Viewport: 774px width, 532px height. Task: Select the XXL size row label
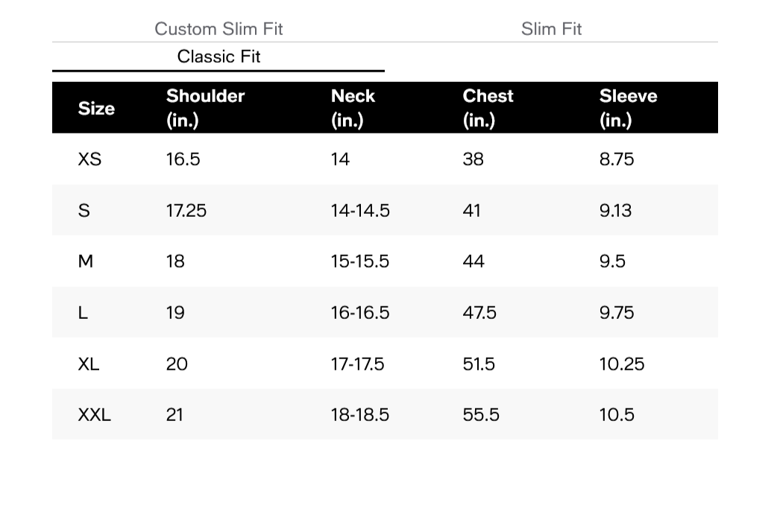pyautogui.click(x=94, y=415)
